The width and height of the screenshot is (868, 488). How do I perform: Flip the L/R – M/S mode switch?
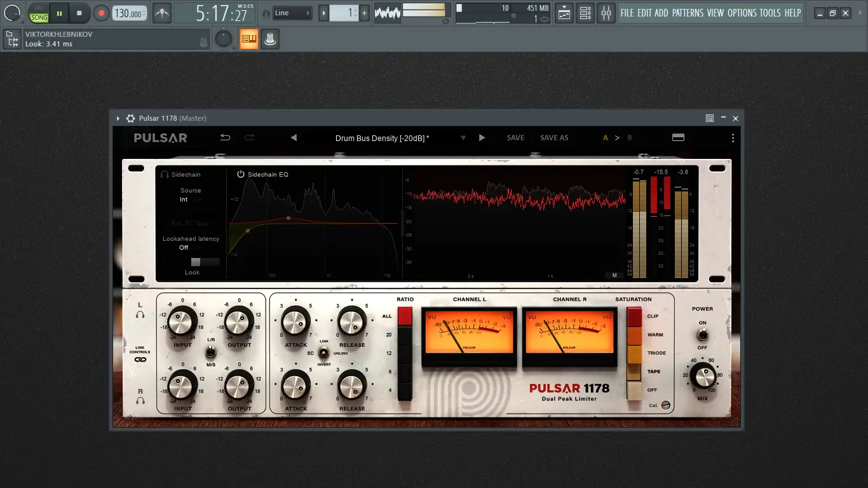tap(211, 353)
